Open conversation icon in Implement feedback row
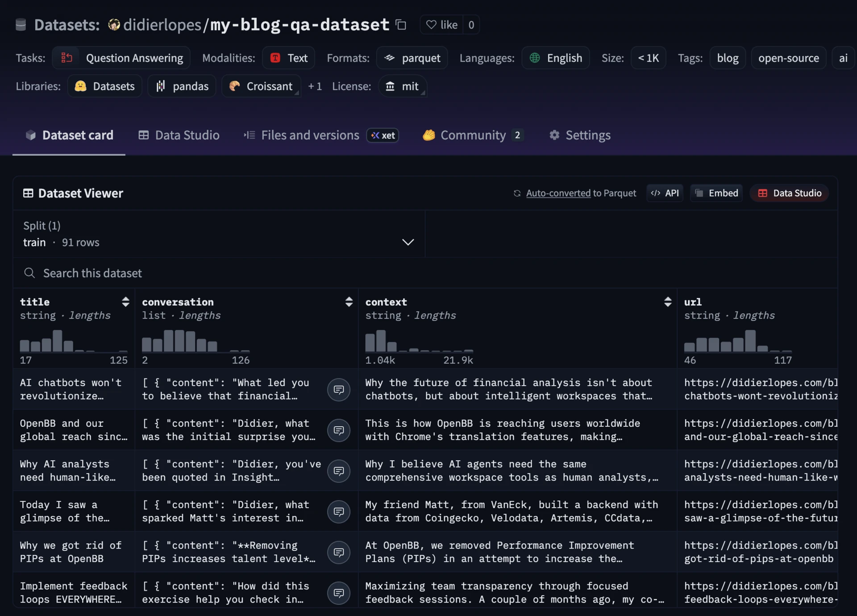Image resolution: width=857 pixels, height=616 pixels. (338, 593)
